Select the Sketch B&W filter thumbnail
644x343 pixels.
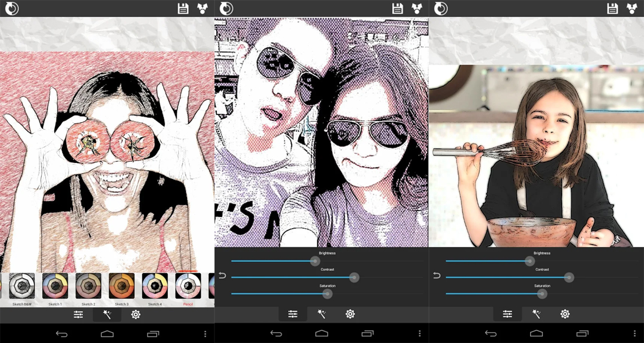pyautogui.click(x=22, y=286)
